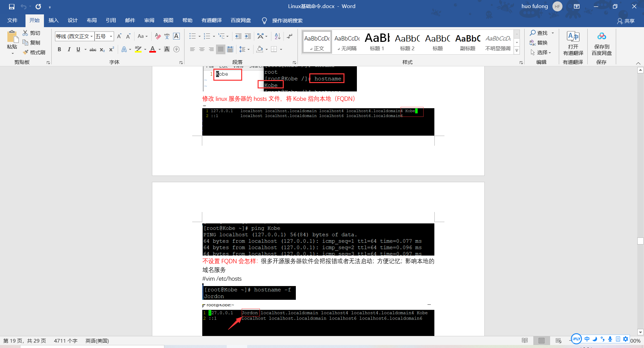Align text to the right
The image size is (644, 348).
click(211, 50)
